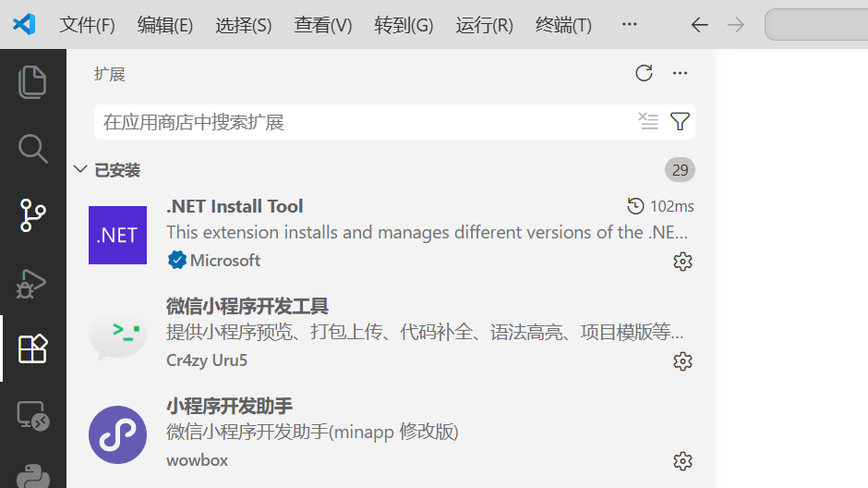Refresh the extensions list

click(x=644, y=73)
